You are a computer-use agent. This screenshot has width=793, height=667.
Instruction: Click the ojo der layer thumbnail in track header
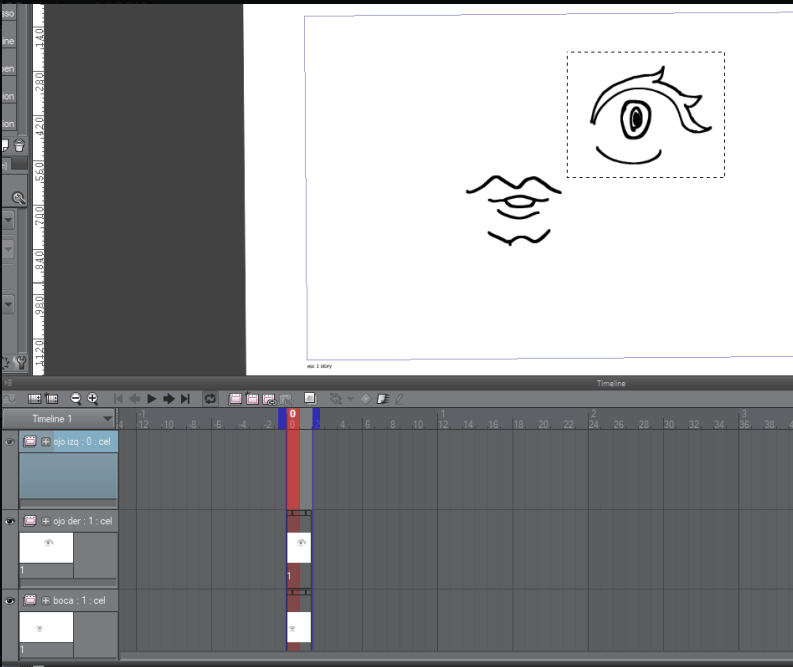coord(47,548)
